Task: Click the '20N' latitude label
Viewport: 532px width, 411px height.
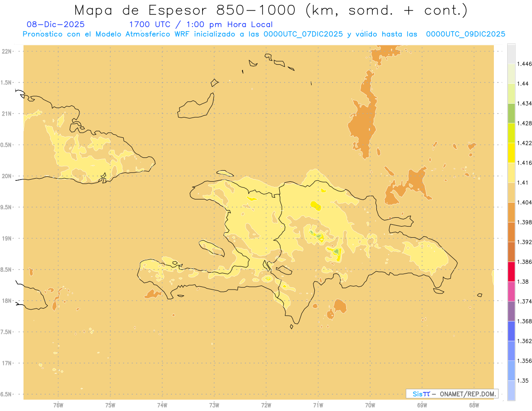Action: pos(6,176)
